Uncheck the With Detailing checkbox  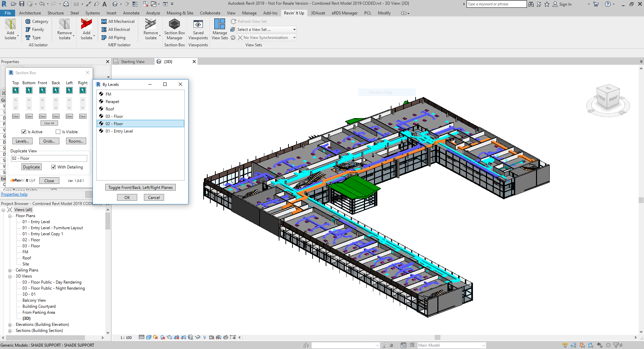pyautogui.click(x=54, y=167)
